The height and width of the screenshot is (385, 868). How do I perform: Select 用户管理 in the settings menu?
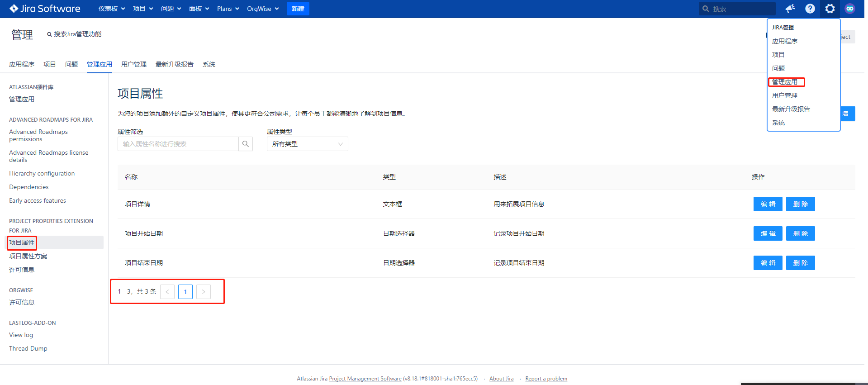click(784, 95)
